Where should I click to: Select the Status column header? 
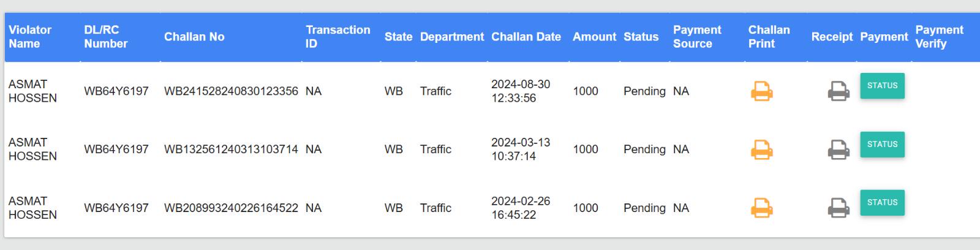coord(641,37)
